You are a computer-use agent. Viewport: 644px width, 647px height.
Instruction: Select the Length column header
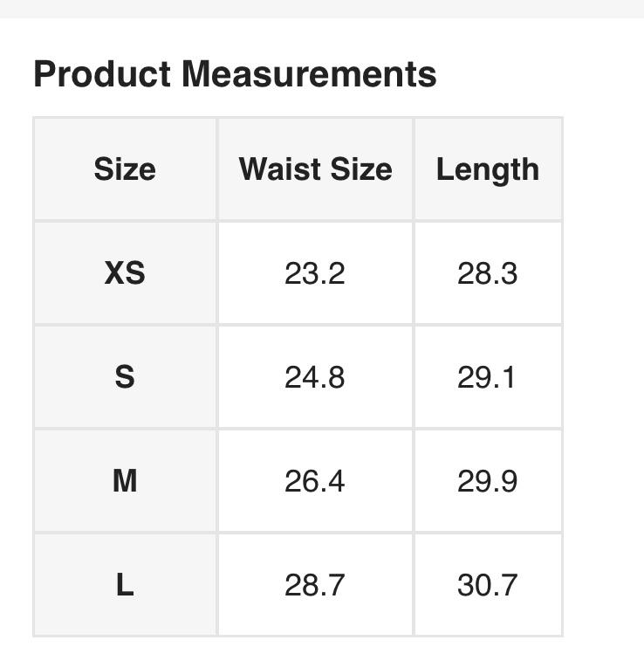click(488, 169)
